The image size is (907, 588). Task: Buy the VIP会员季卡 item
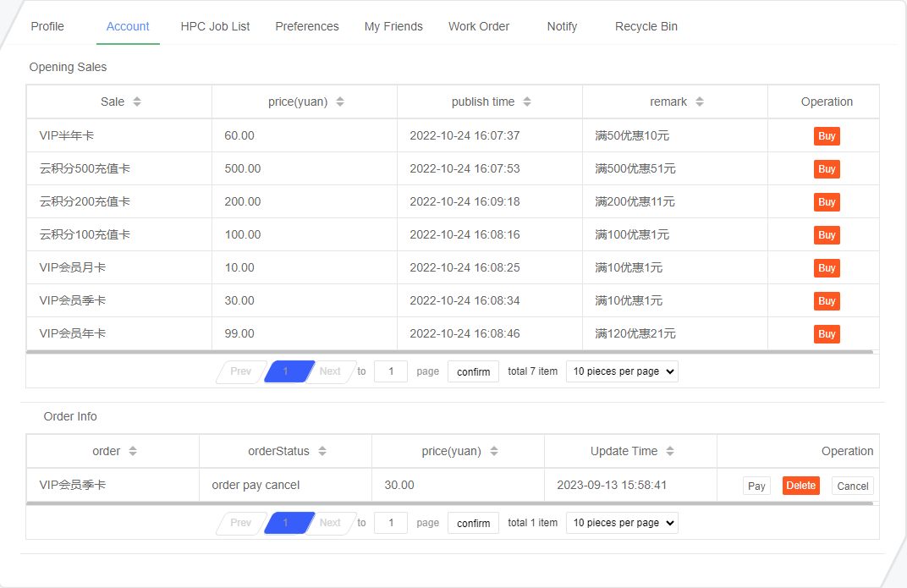827,300
